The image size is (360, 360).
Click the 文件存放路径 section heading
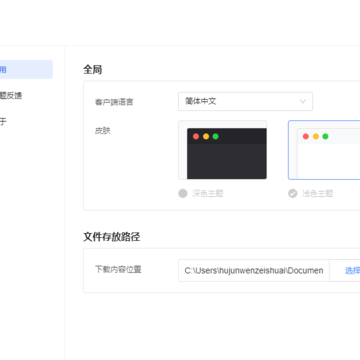click(111, 237)
